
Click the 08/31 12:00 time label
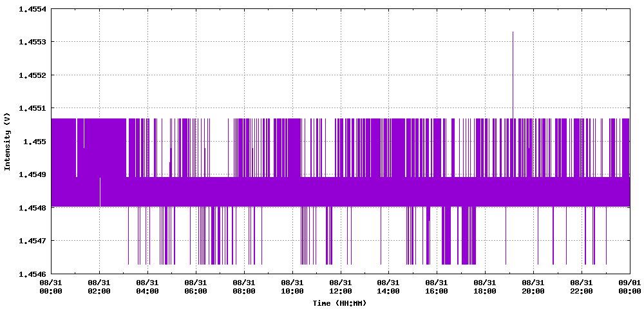point(341,286)
